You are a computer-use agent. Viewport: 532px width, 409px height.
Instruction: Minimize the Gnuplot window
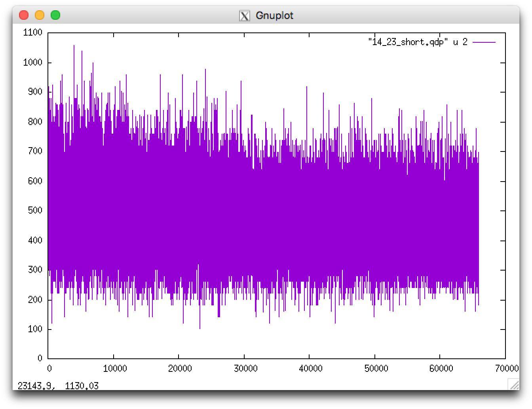click(40, 15)
